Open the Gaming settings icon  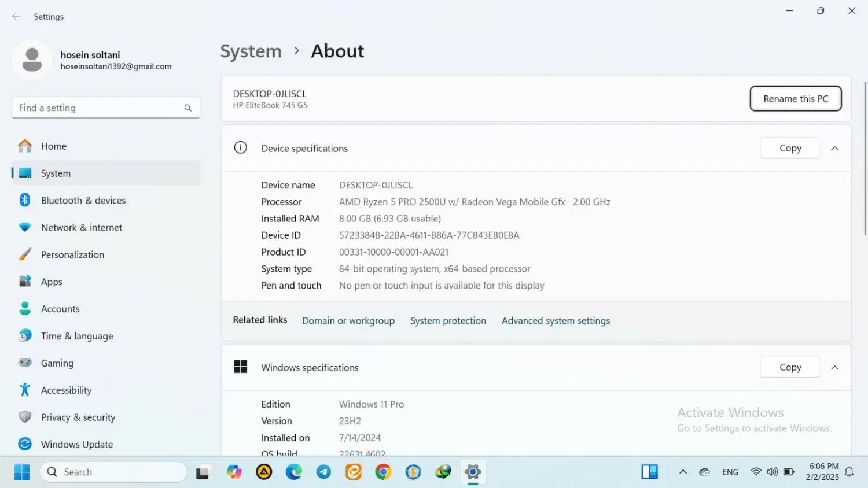pyautogui.click(x=25, y=363)
